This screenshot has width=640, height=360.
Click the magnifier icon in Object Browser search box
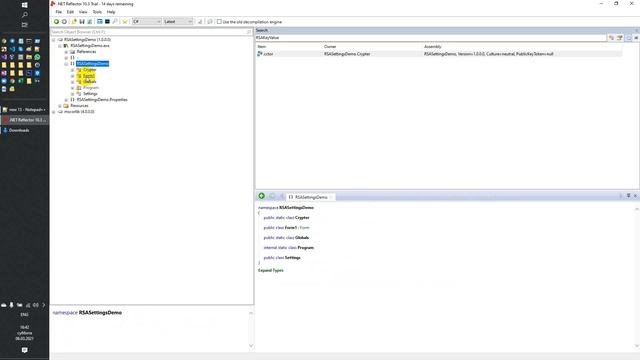[249, 32]
